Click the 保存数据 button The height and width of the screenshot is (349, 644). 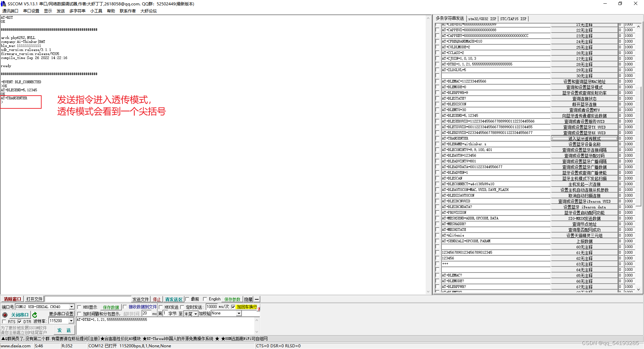click(x=111, y=307)
